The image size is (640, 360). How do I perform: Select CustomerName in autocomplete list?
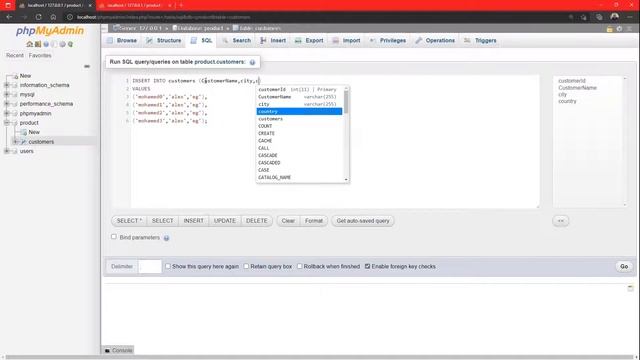(299, 97)
